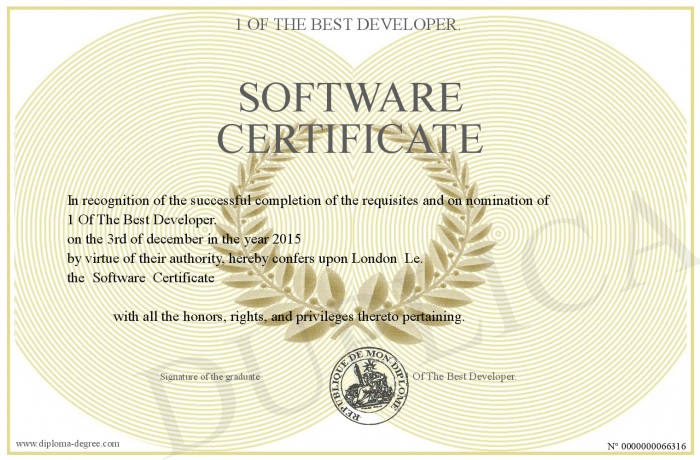This screenshot has width=700, height=460.
Task: Click the Republique de Mon Diplome seal
Action: click(x=369, y=386)
